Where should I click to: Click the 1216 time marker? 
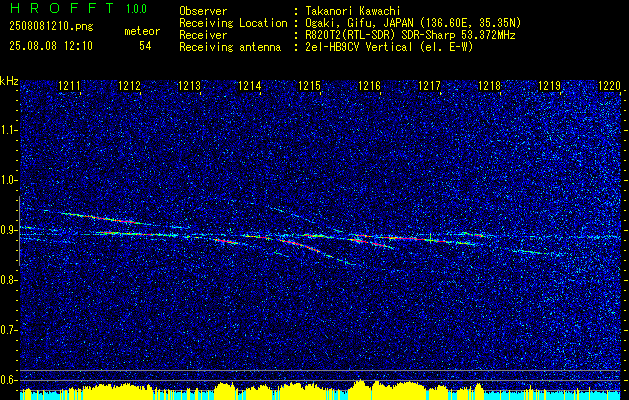pyautogui.click(x=369, y=86)
